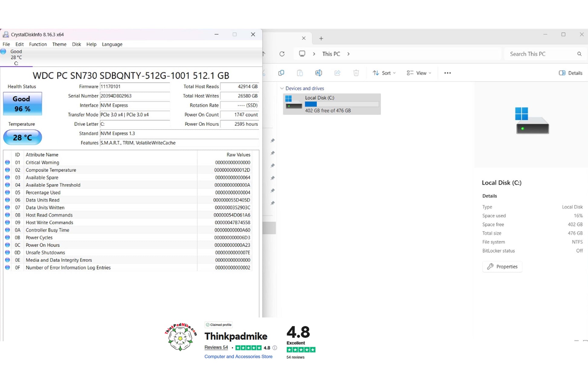Viewport: 588px width, 370px height.
Task: Click the Properties button
Action: [502, 267]
